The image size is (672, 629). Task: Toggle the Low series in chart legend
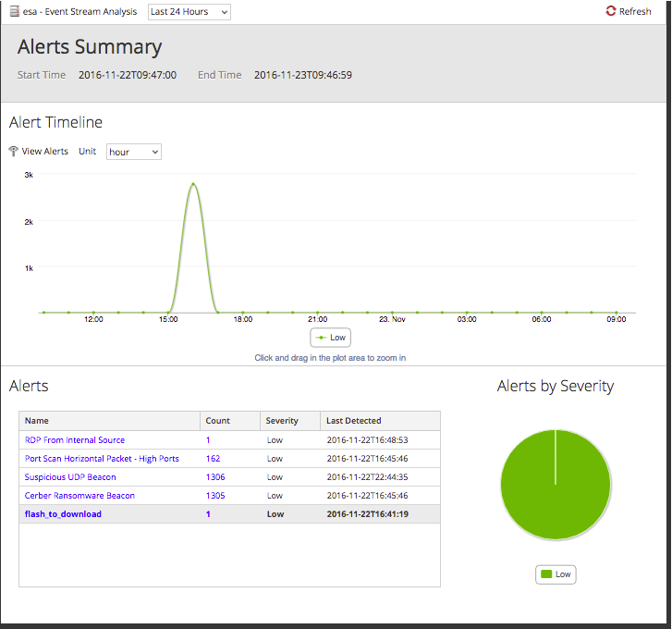(331, 338)
